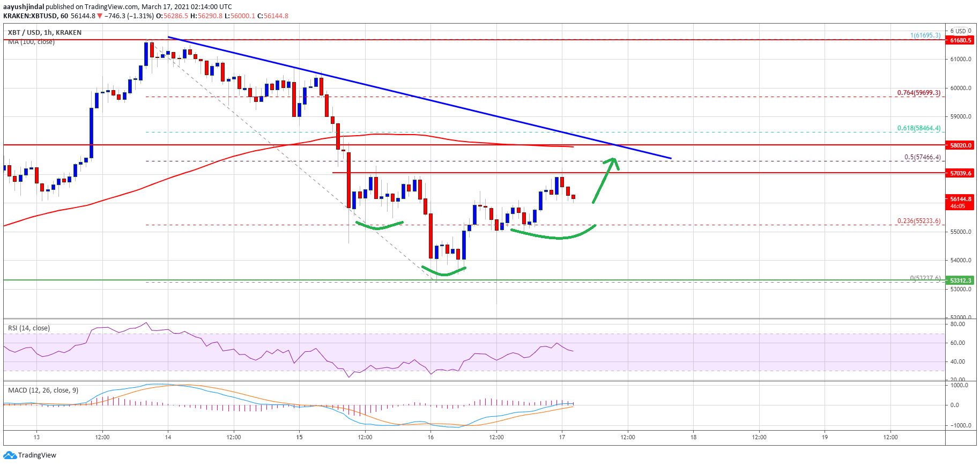The height and width of the screenshot is (465, 980).
Task: Click the 59000.0 price axis value
Action: click(961, 117)
